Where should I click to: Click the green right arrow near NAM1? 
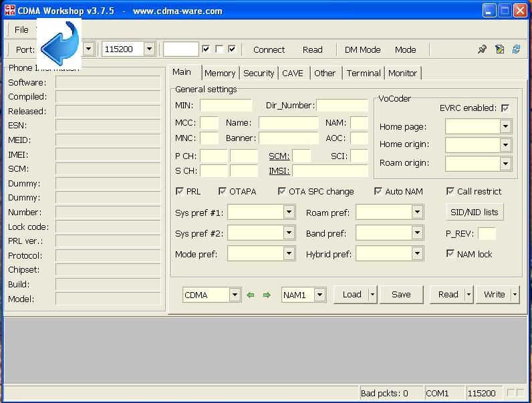267,295
